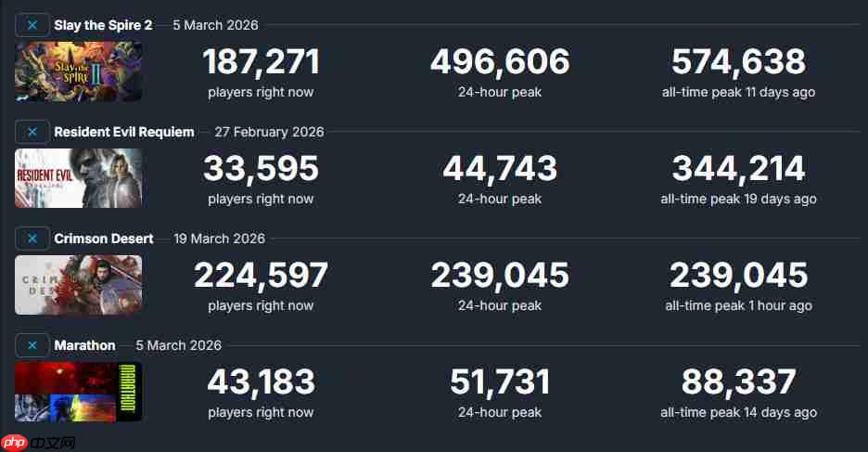
Task: Open Slay the Spire 2 cover thumbnail
Action: click(79, 71)
